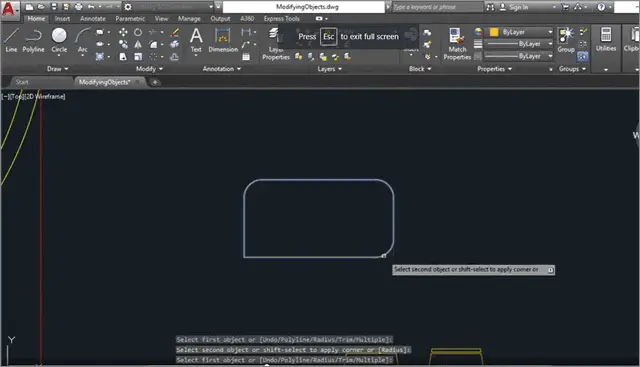Undo the last action
The height and width of the screenshot is (367, 640).
pos(91,7)
